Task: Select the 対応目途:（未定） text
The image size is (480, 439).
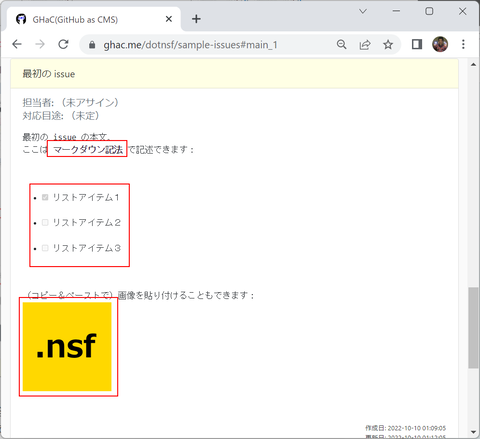Action: tap(61, 116)
